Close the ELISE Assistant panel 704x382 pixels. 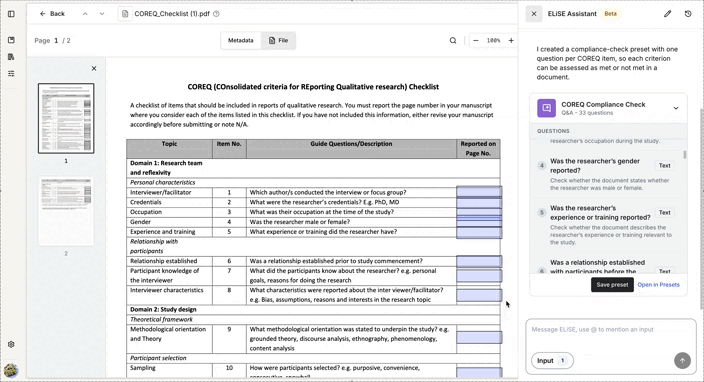(534, 14)
